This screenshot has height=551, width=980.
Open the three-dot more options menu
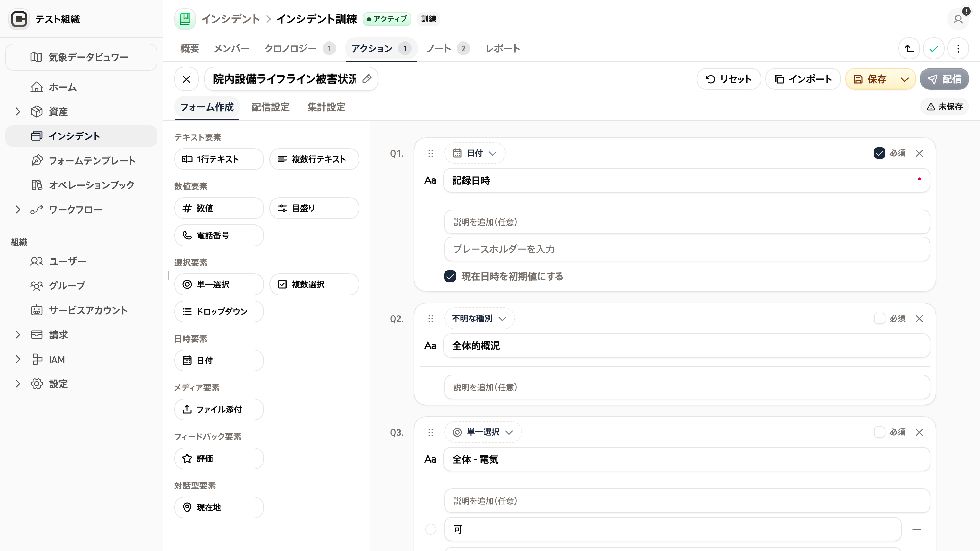coord(958,49)
